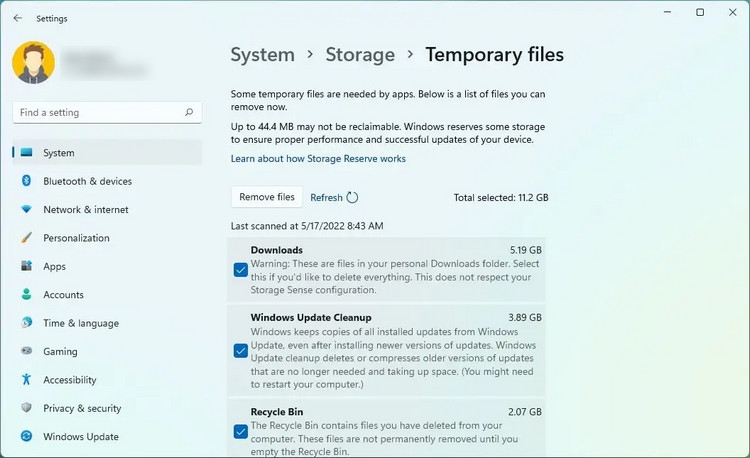This screenshot has width=750, height=458.
Task: Click the Temporary files page heading
Action: pyautogui.click(x=495, y=55)
